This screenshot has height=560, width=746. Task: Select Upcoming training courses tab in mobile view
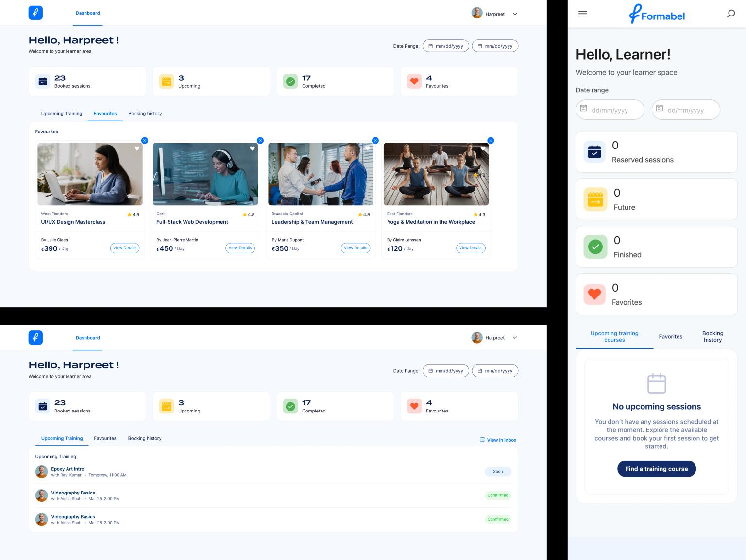pyautogui.click(x=614, y=337)
